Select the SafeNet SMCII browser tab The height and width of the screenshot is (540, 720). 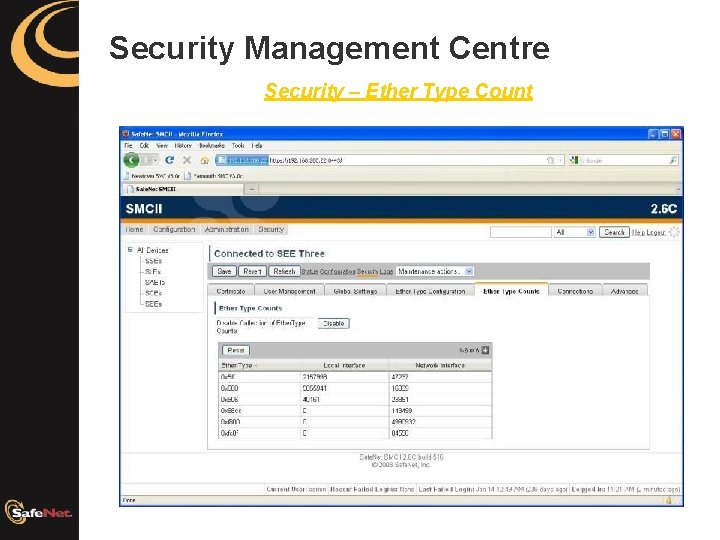pos(183,189)
